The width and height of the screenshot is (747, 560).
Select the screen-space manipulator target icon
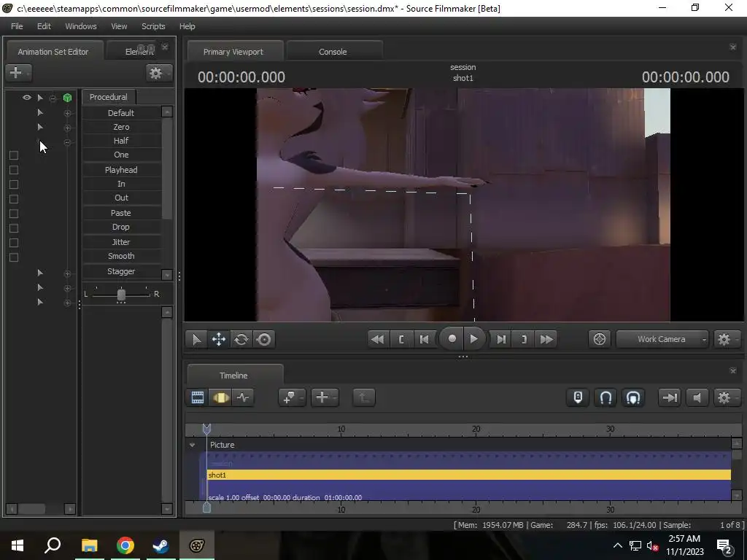tap(264, 339)
